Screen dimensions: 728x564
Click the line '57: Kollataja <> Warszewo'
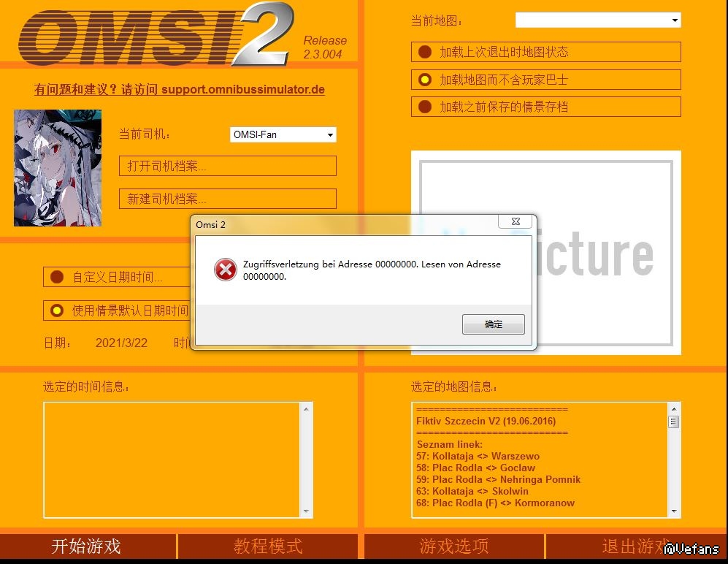coord(478,456)
